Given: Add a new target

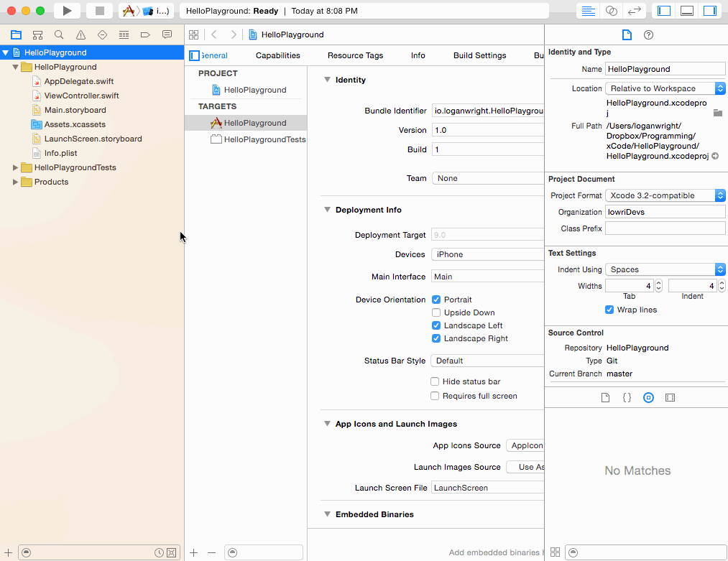Looking at the screenshot, I should pyautogui.click(x=193, y=552).
